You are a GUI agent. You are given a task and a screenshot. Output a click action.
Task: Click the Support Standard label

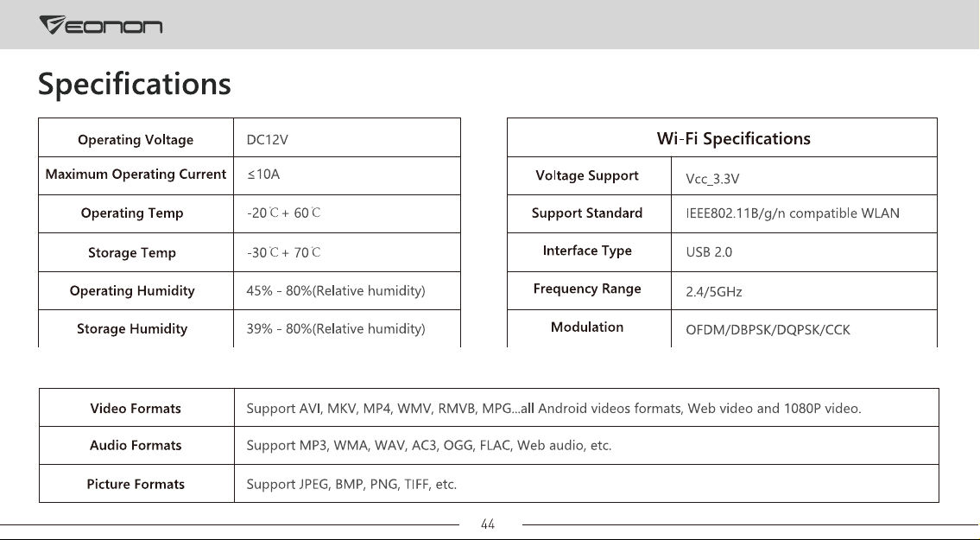click(x=587, y=213)
